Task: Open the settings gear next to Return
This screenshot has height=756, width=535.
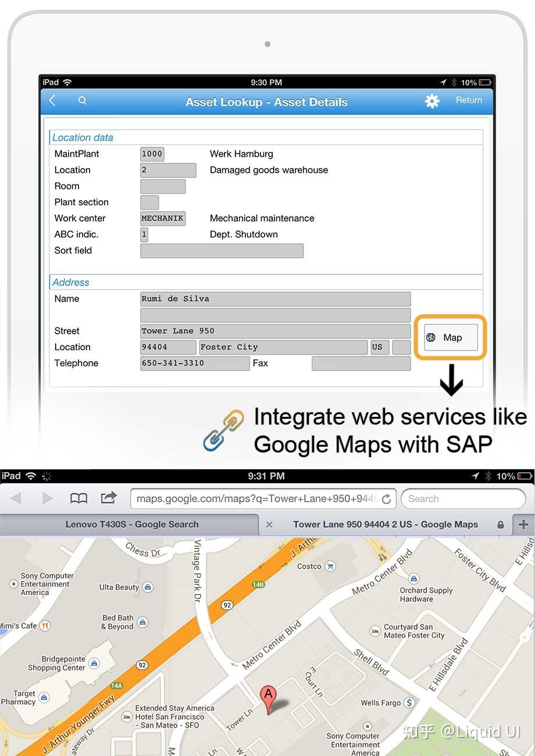Action: point(432,101)
